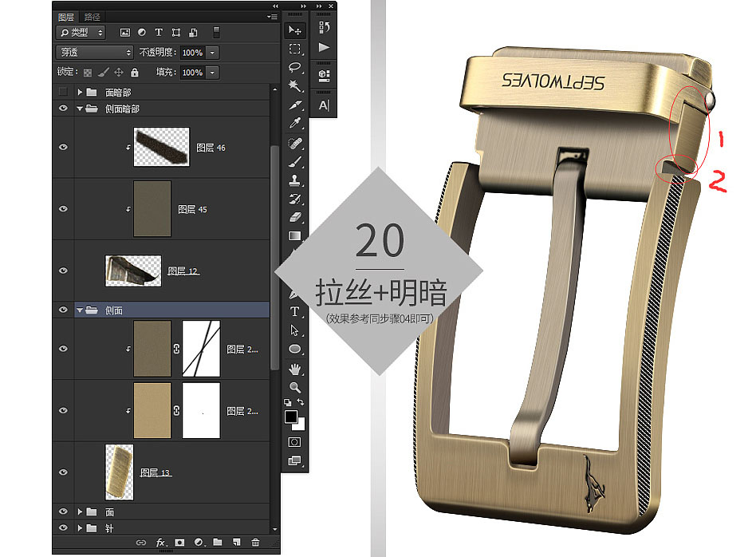This screenshot has height=557, width=756.
Task: Collapse the 侧面 group
Action: click(80, 310)
